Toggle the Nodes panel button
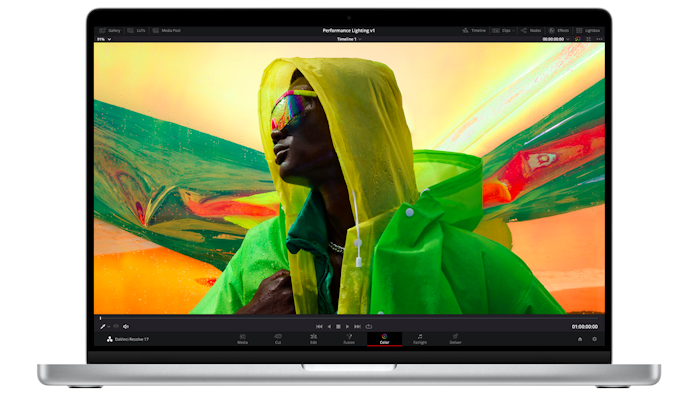690x395 pixels. (531, 30)
